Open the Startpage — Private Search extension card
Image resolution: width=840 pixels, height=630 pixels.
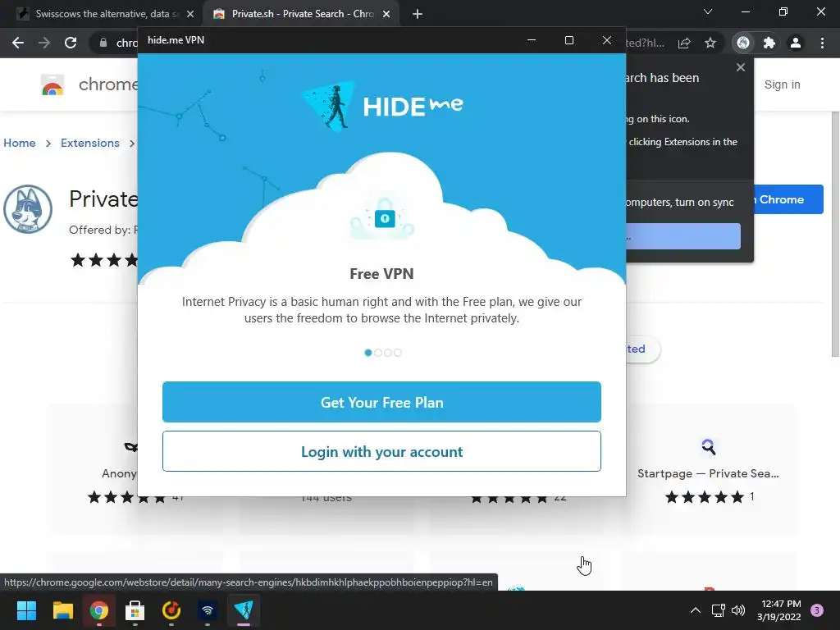tap(708, 470)
